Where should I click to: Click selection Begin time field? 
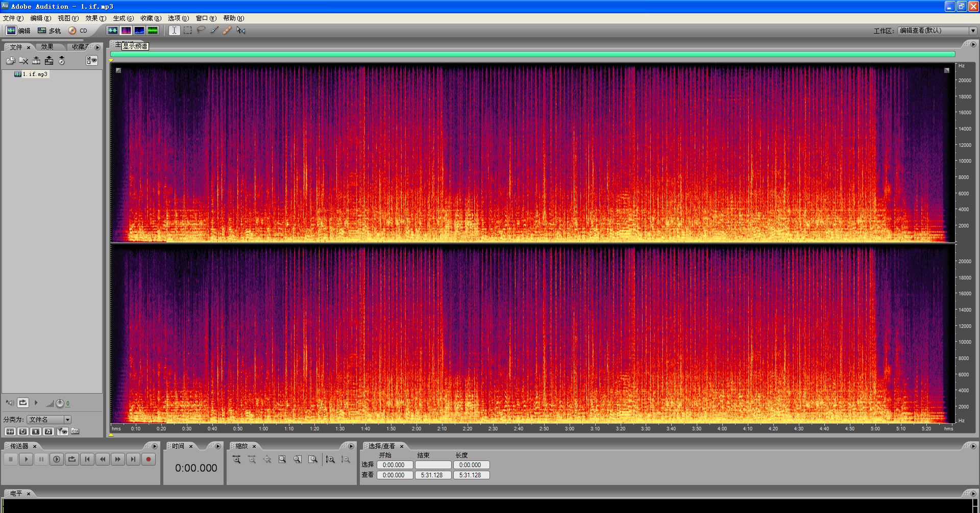pos(394,465)
